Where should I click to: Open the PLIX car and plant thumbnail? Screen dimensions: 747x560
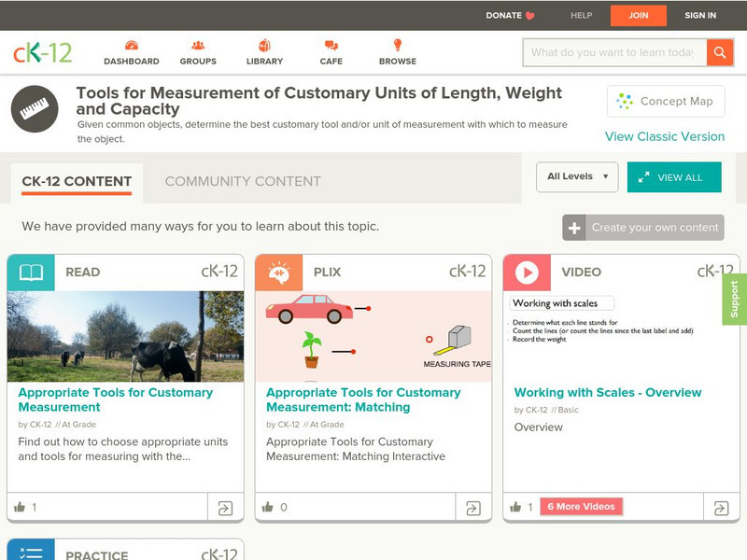(373, 336)
